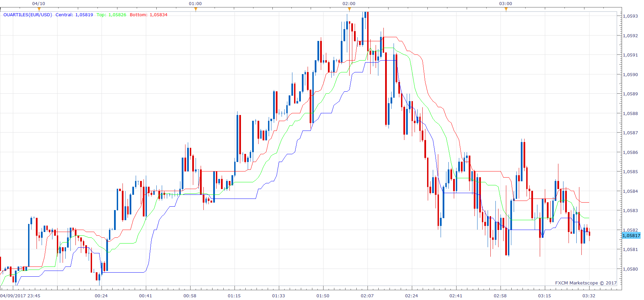This screenshot has height=300, width=644.
Task: Click the 01:00 hour marker triangle
Action: click(196, 9)
